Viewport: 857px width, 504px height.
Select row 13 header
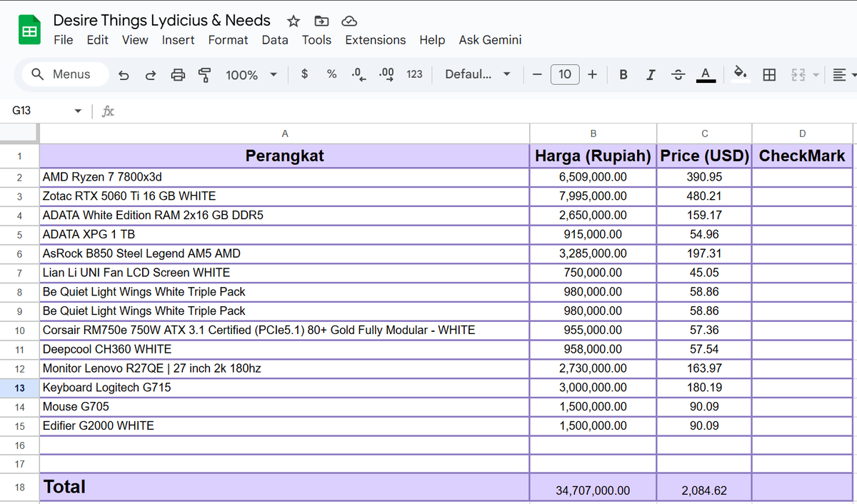point(19,388)
